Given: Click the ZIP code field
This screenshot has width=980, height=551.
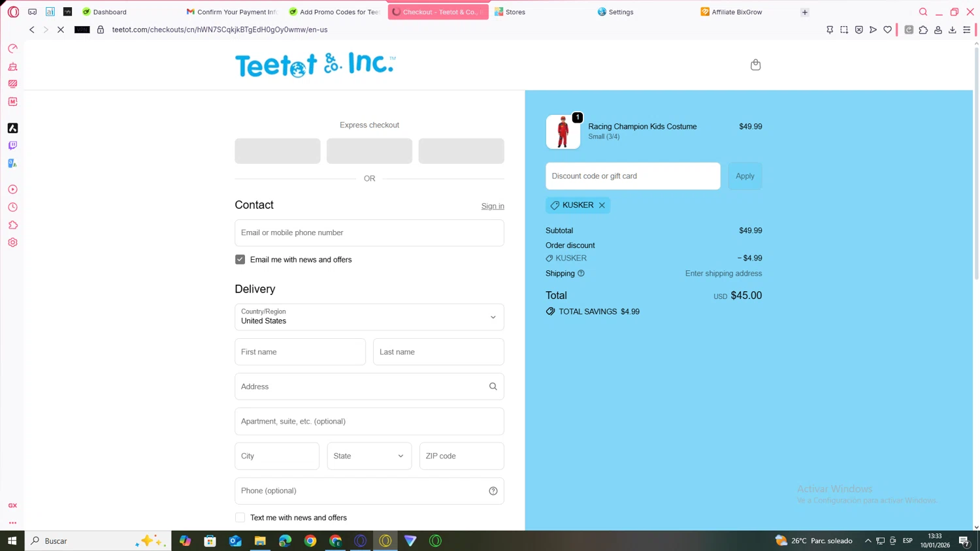Looking at the screenshot, I should [x=462, y=456].
